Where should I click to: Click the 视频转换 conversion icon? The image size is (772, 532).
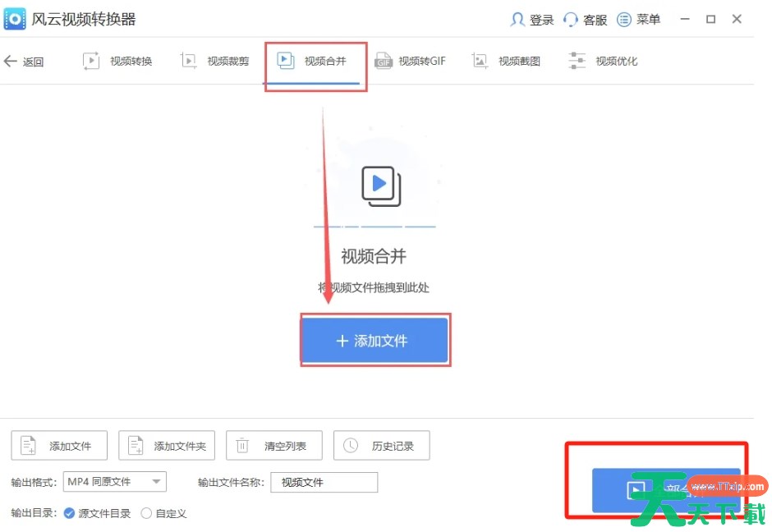[91, 61]
